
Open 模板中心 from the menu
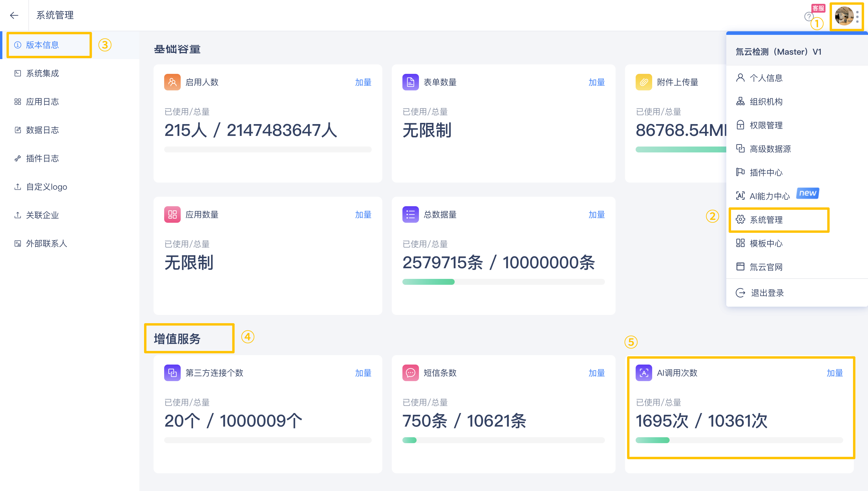(x=766, y=243)
